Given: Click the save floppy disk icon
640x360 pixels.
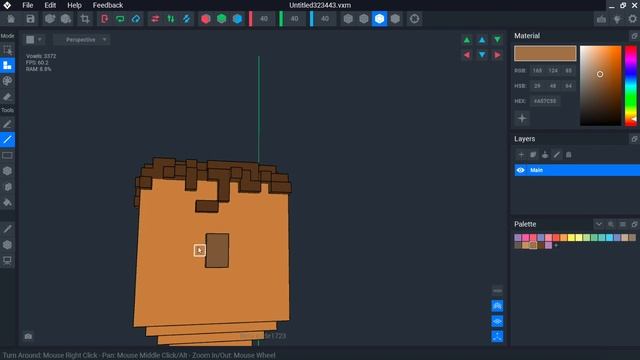Looking at the screenshot, I should click(x=30, y=19).
